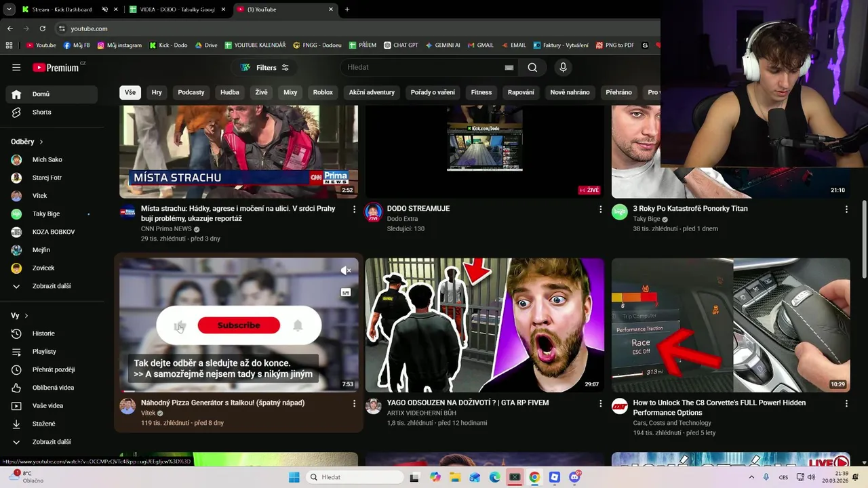Click the page vertical scrollbar
The height and width of the screenshot is (488, 868).
coord(864,239)
